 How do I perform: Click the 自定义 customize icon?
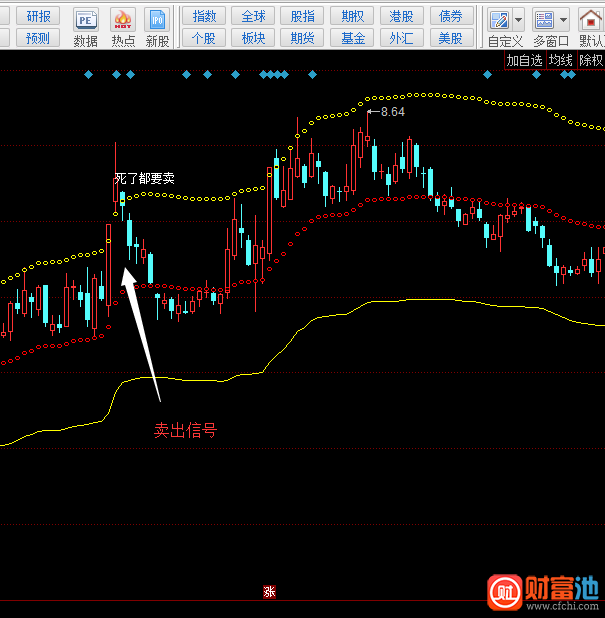(x=499, y=20)
